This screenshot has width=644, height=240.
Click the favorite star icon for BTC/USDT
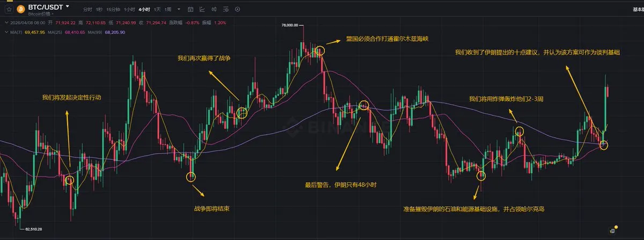click(9, 10)
